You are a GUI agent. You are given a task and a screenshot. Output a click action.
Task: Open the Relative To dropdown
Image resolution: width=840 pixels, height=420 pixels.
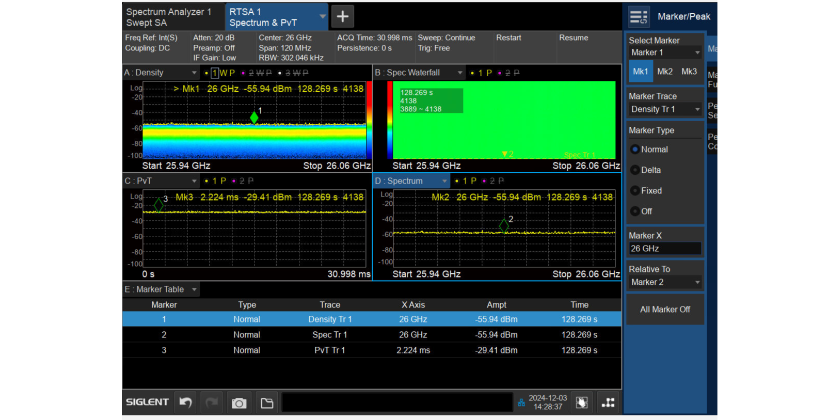coord(664,282)
